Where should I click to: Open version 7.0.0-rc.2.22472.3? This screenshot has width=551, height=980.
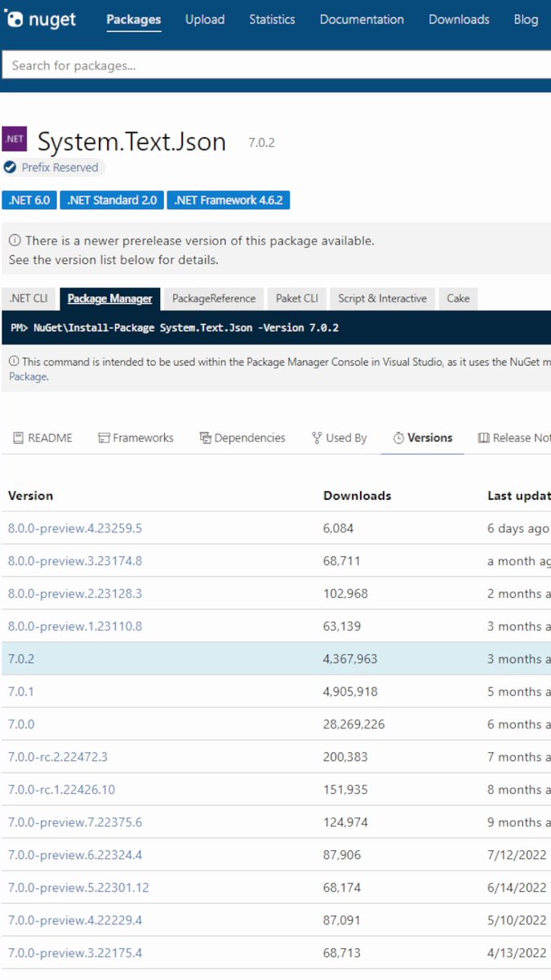58,757
